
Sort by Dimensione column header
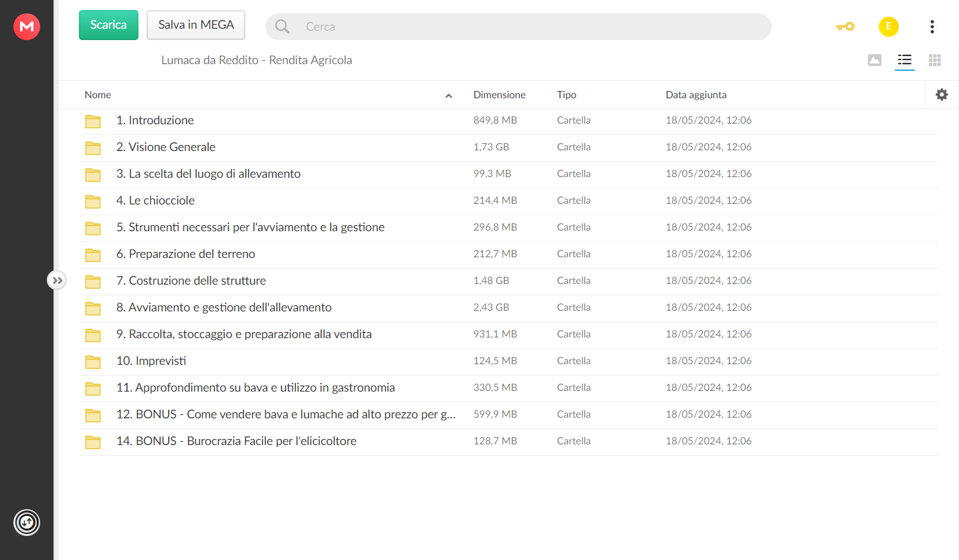(x=500, y=95)
